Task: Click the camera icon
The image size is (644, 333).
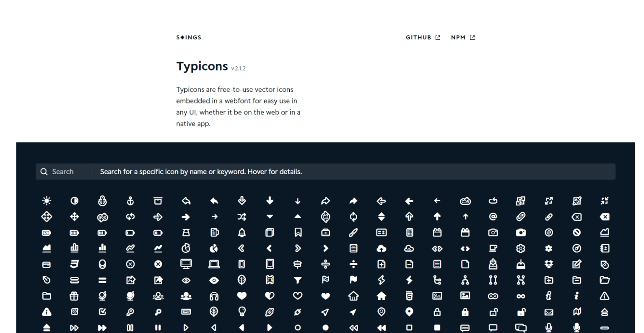Action: (493, 232)
